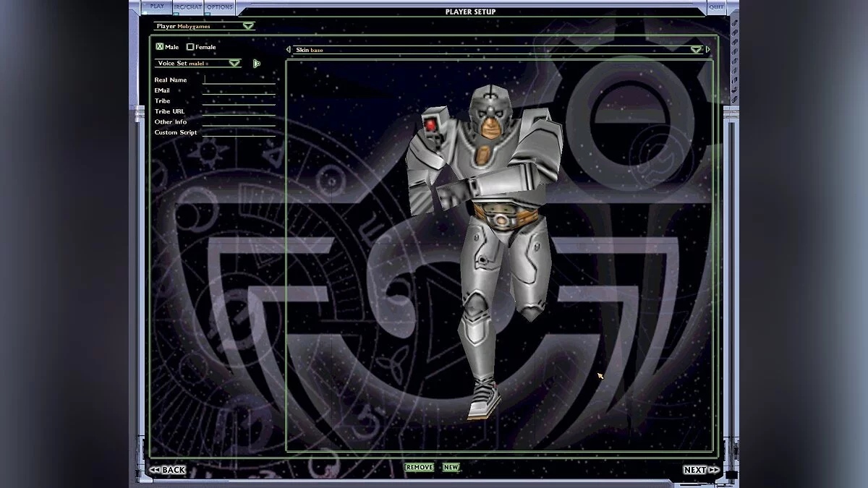This screenshot has height=488, width=868.
Task: Click the NEXT button
Action: 702,470
